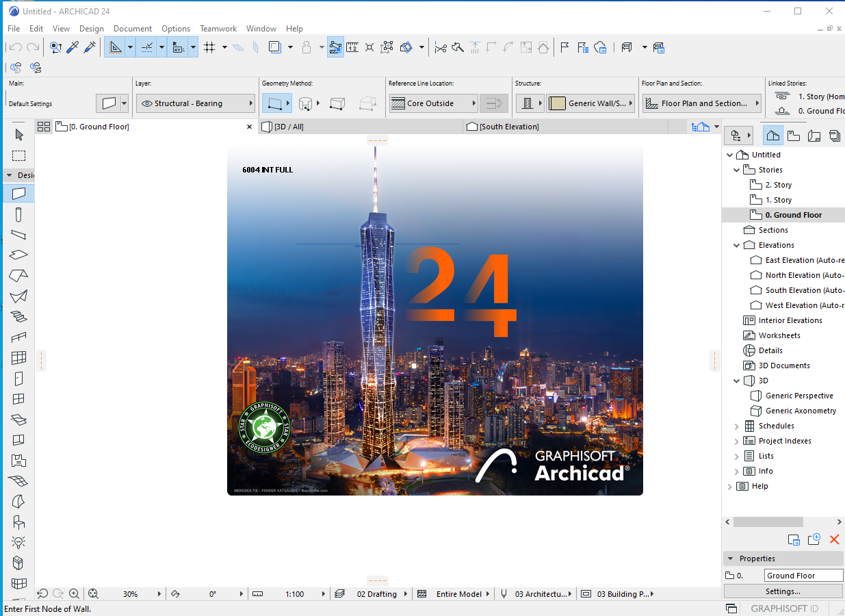
Task: Show Publisher Sets in Navigator
Action: tap(834, 135)
